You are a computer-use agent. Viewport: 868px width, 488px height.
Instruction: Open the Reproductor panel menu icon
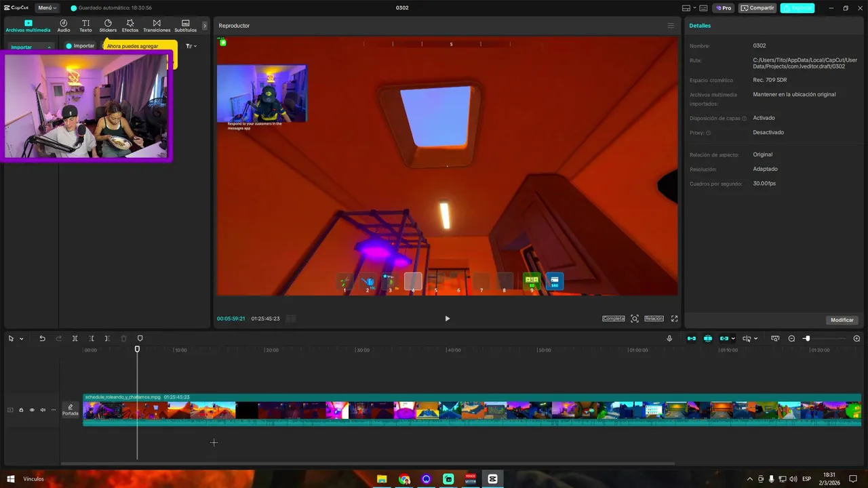671,26
